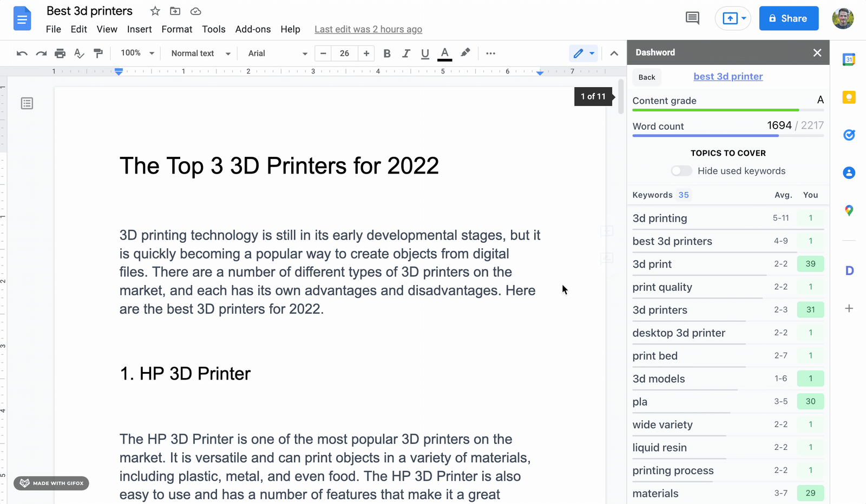Viewport: 866px width, 504px height.
Task: Print the document with printer icon
Action: click(60, 53)
